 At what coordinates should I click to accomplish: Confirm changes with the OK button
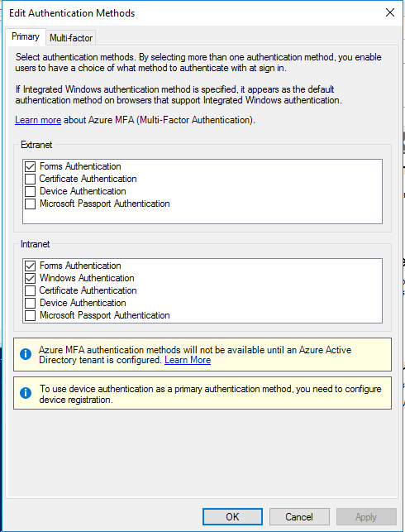coord(232,517)
